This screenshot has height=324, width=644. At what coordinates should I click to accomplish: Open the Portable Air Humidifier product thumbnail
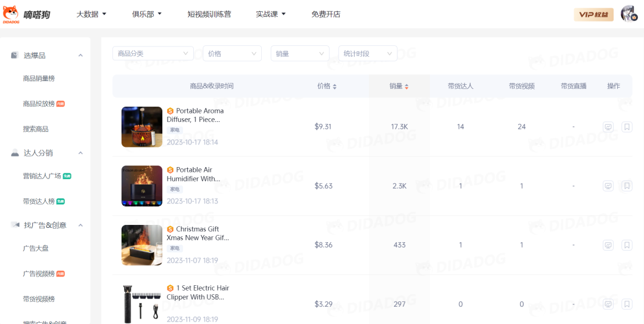[142, 186]
